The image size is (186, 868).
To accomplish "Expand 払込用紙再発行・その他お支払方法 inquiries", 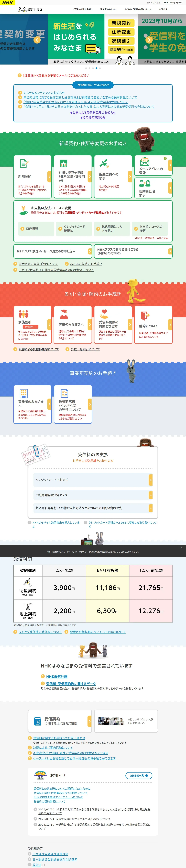I will (x=93, y=508).
